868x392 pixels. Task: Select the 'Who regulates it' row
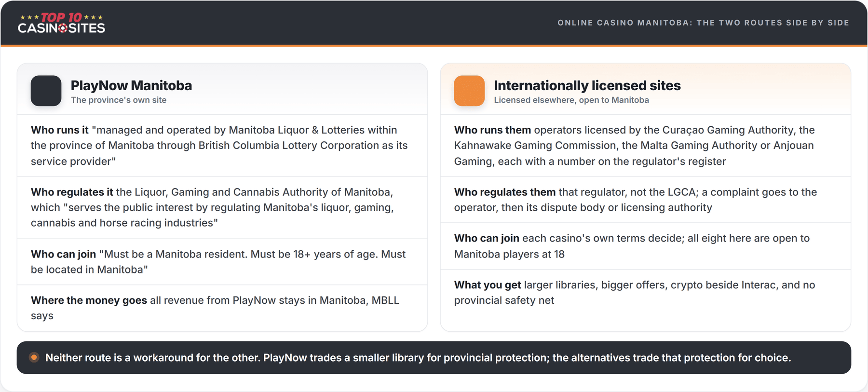point(222,207)
